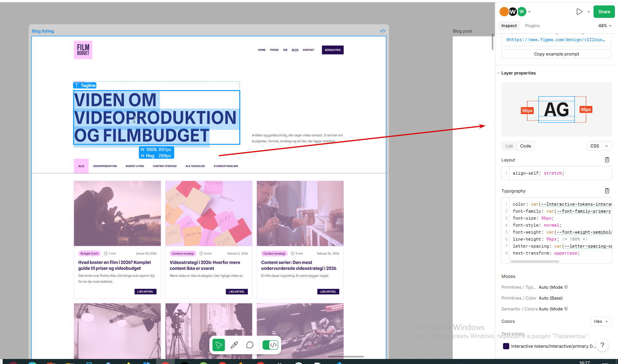Screen dimensions: 618x364
Task: Expand the collaborators list chevron
Action: [x=529, y=12]
